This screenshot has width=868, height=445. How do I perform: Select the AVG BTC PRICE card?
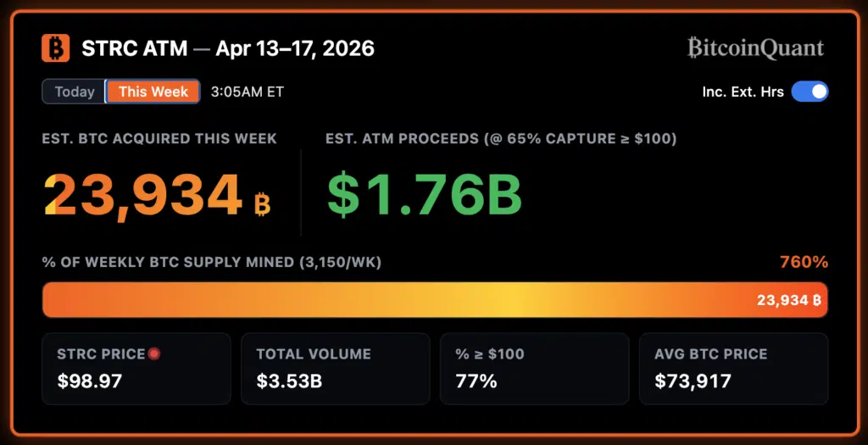point(733,368)
